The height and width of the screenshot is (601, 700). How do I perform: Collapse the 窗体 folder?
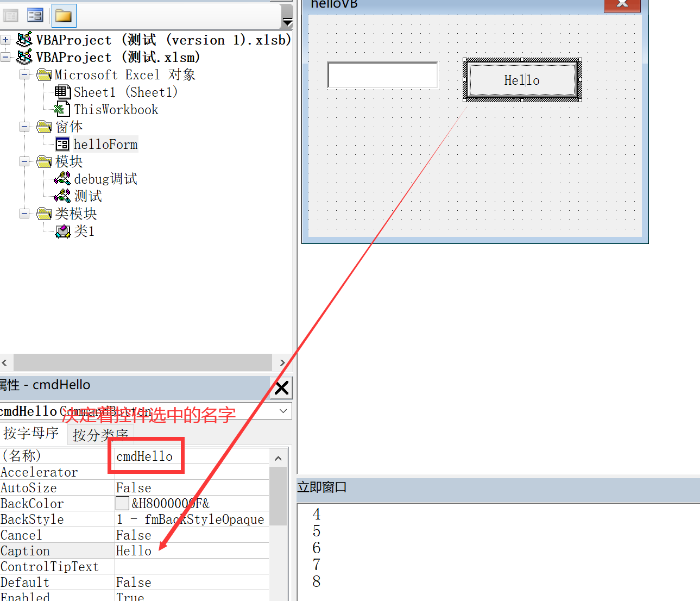(24, 127)
